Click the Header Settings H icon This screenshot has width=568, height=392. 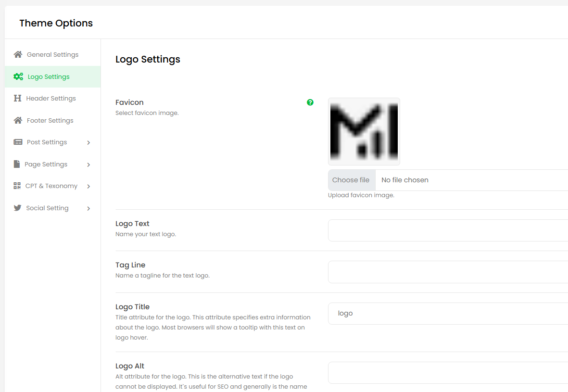pyautogui.click(x=17, y=98)
